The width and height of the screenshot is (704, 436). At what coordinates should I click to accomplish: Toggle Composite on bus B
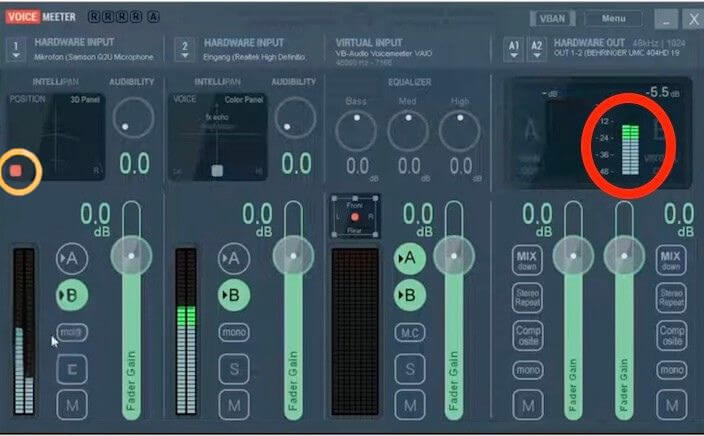pos(672,335)
